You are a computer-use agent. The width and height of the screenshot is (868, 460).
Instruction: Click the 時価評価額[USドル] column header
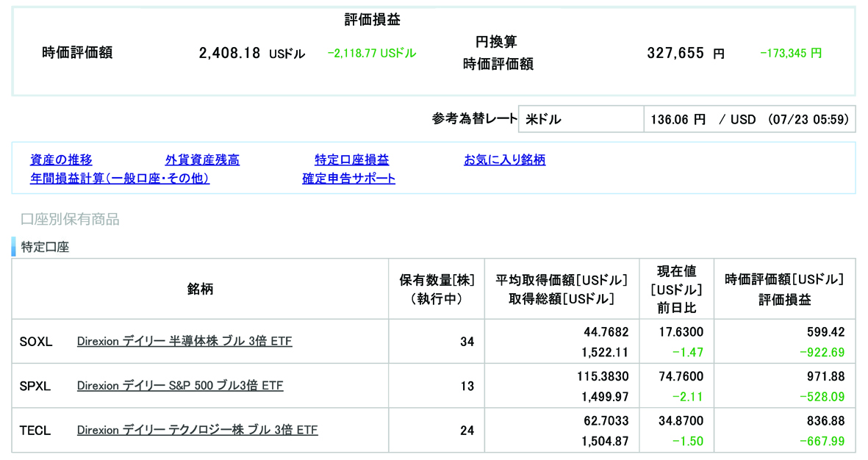(784, 289)
